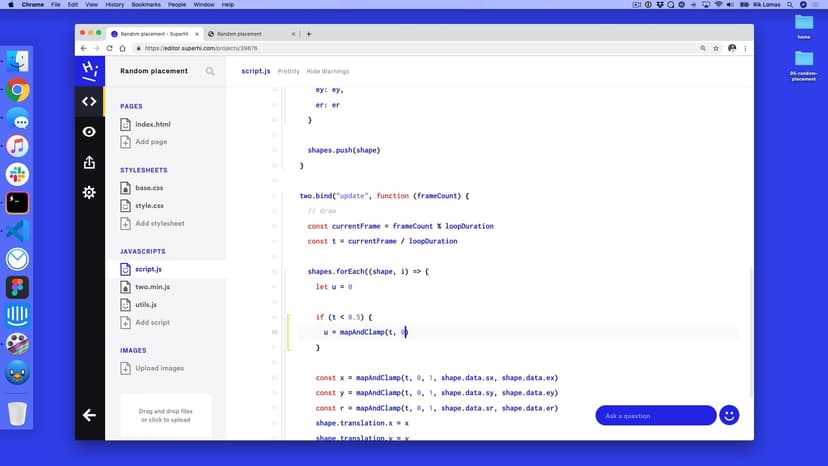The height and width of the screenshot is (466, 828).
Task: Click Add stylesheet link
Action: [x=159, y=224]
